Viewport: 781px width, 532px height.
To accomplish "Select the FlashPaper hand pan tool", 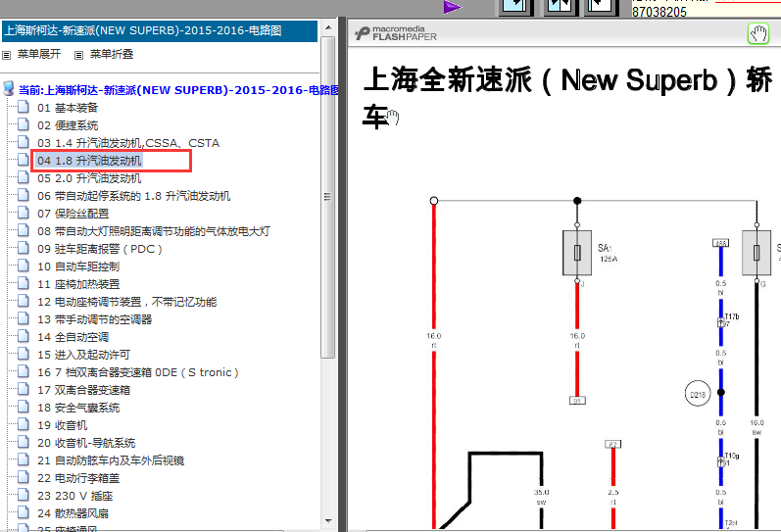I will click(758, 34).
